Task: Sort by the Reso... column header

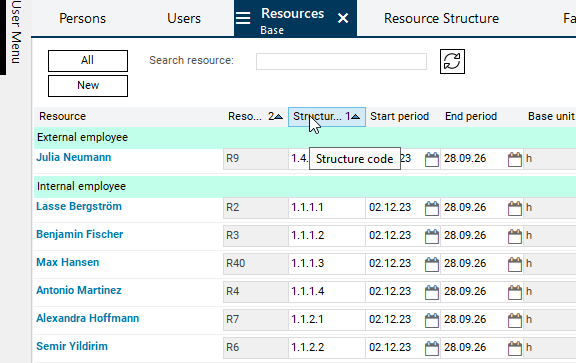Action: [255, 116]
